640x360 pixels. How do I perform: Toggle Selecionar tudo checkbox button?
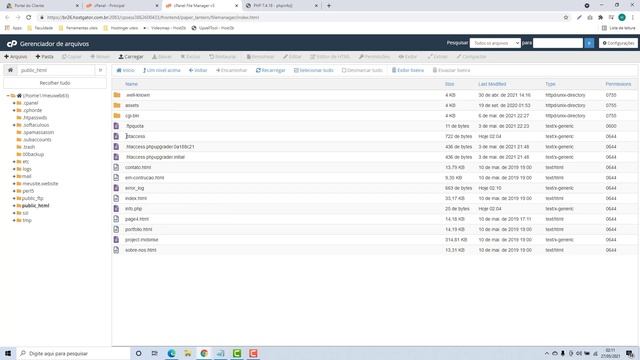pos(313,70)
